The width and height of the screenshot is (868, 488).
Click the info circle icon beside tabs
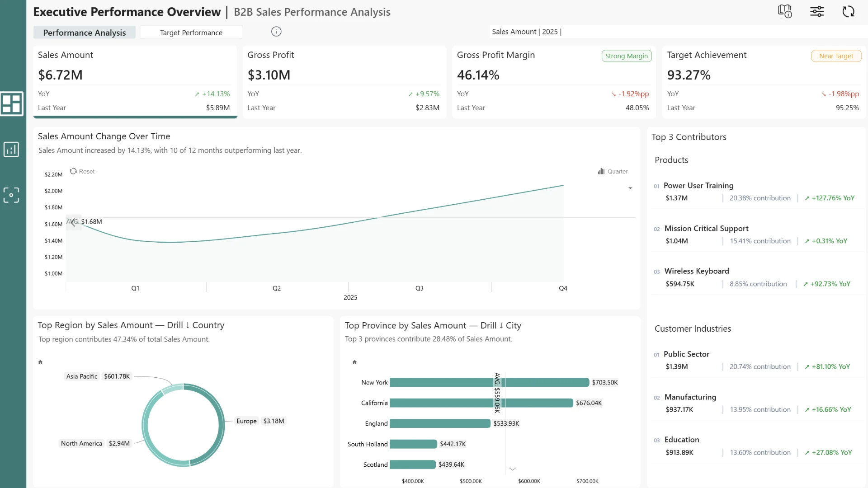coord(276,32)
